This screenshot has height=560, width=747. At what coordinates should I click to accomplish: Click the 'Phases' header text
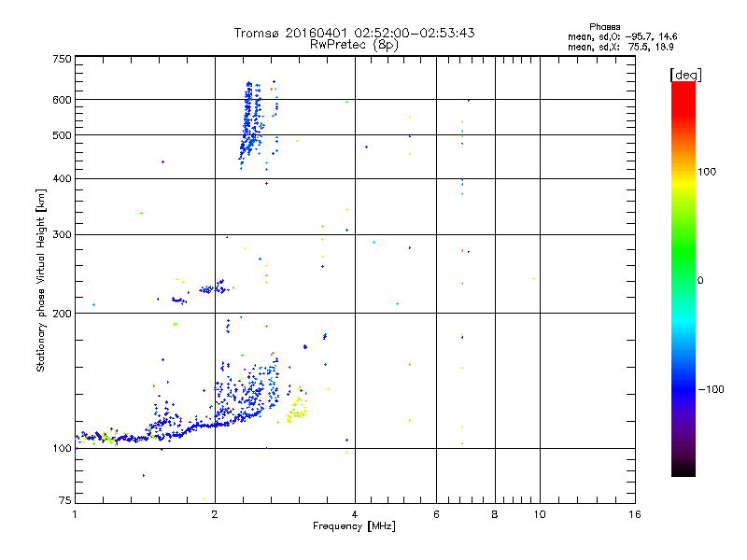click(604, 27)
